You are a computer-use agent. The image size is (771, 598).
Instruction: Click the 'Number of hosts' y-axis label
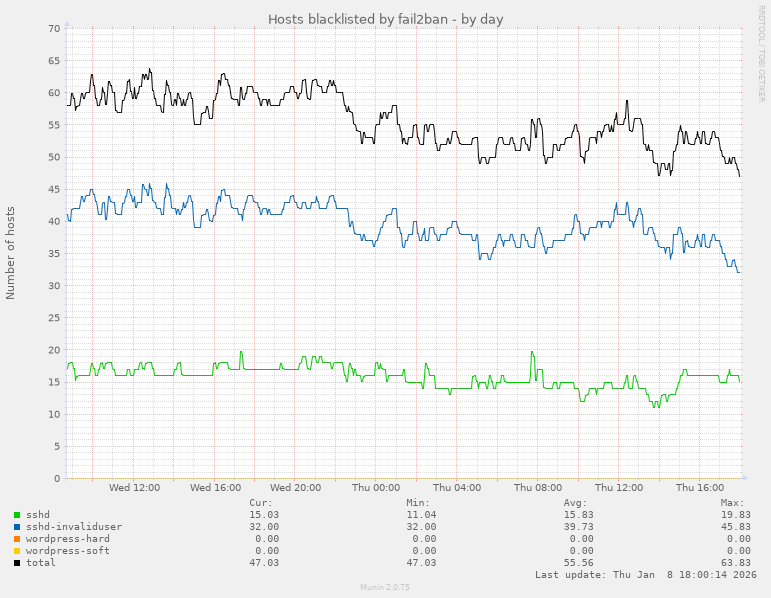[11, 253]
